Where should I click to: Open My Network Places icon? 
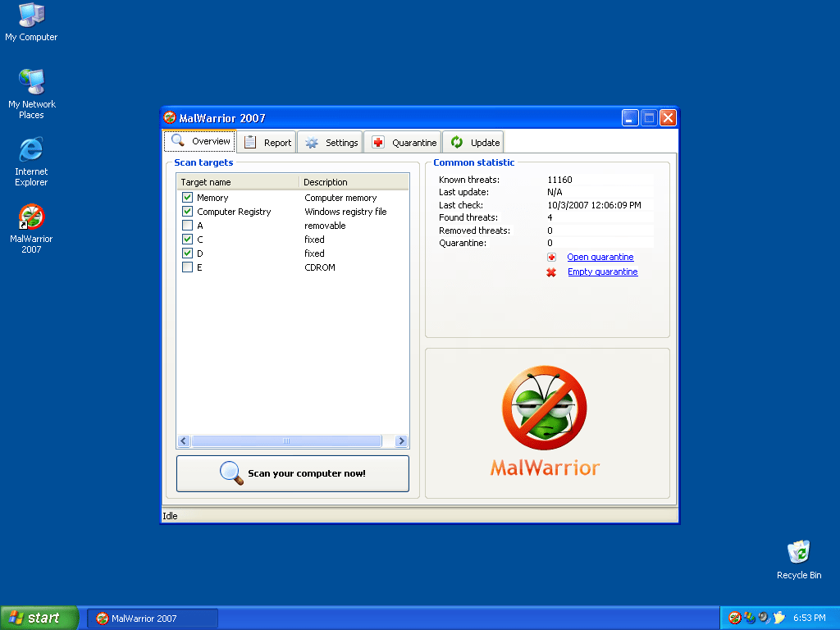[31, 83]
